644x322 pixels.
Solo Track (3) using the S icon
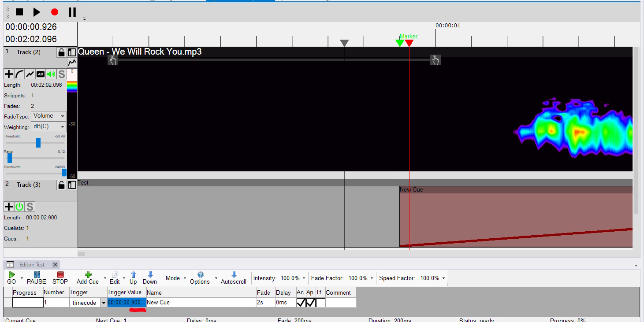[x=30, y=207]
